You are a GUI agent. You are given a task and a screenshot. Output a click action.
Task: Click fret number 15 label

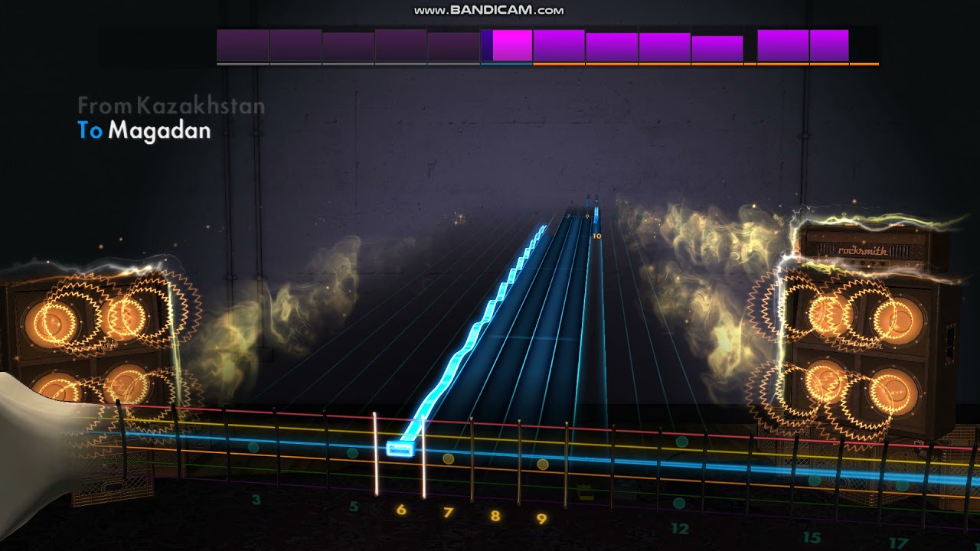[x=812, y=537]
